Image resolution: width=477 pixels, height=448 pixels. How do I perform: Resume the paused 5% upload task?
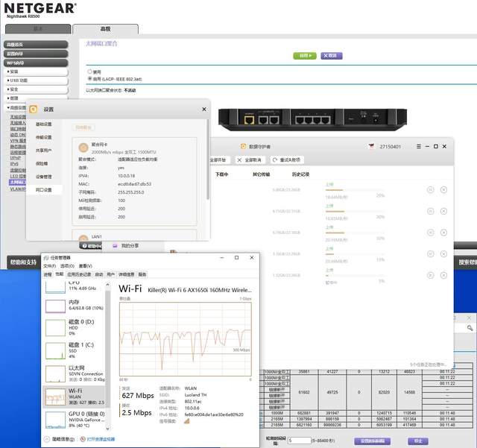click(431, 275)
